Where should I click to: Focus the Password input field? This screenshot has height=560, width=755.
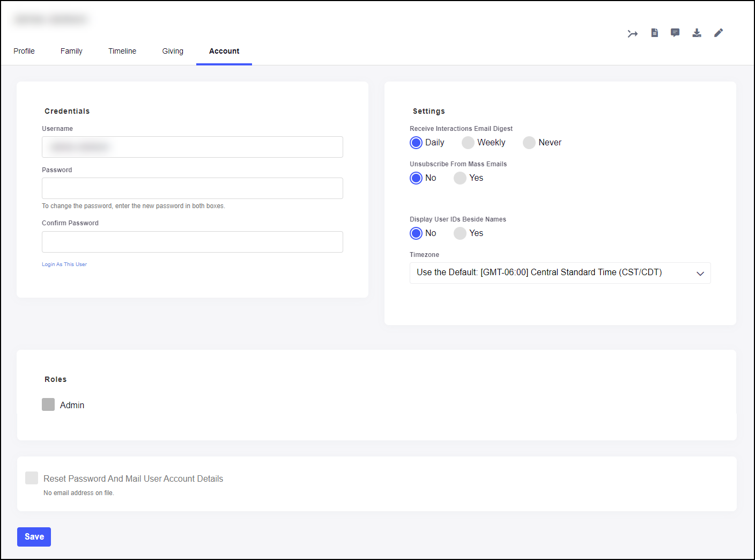192,188
